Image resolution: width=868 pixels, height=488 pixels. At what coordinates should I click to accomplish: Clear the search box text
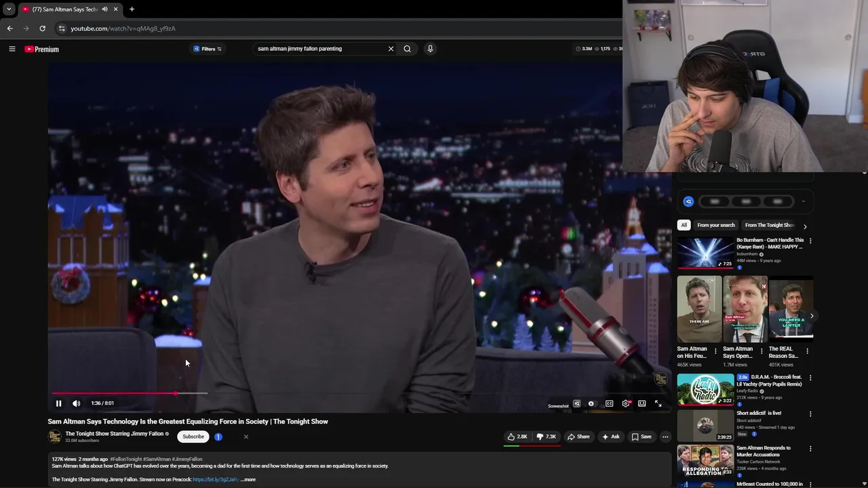coord(391,49)
